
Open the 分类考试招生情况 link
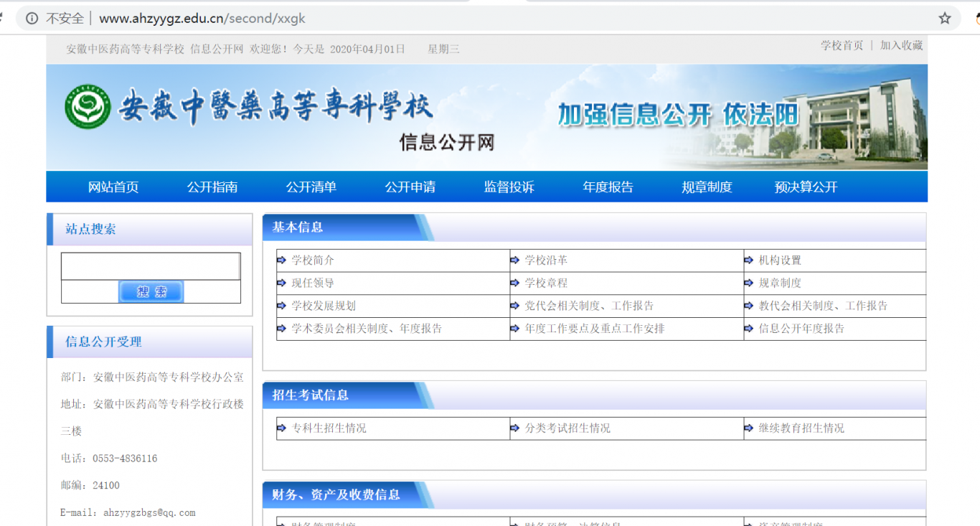(567, 429)
